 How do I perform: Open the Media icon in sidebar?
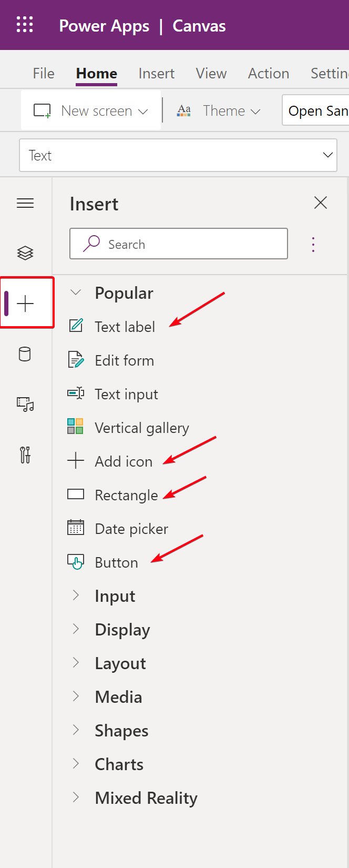pyautogui.click(x=25, y=404)
